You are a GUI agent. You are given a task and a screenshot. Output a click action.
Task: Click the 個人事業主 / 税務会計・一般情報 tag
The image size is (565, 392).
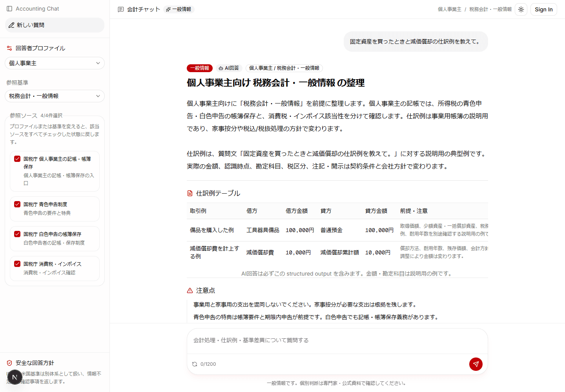click(284, 68)
